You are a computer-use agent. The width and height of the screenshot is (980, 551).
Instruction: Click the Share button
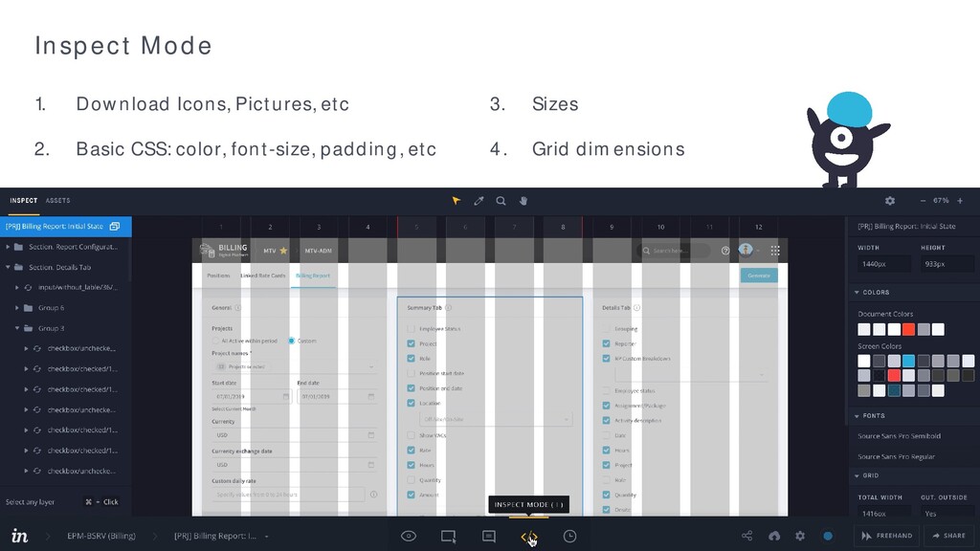(948, 536)
